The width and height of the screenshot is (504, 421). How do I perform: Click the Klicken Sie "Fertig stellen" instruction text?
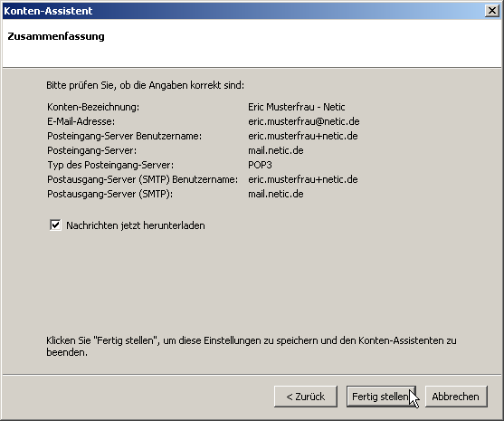click(251, 346)
